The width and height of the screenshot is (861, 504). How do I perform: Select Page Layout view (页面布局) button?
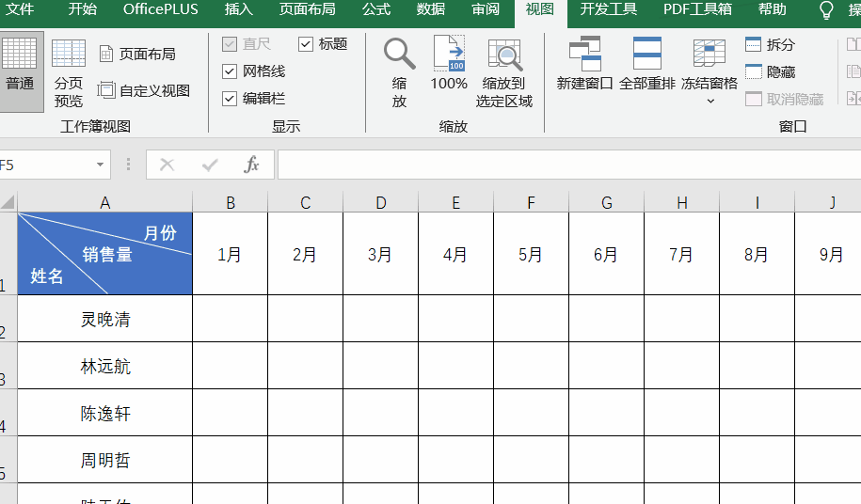coord(137,54)
